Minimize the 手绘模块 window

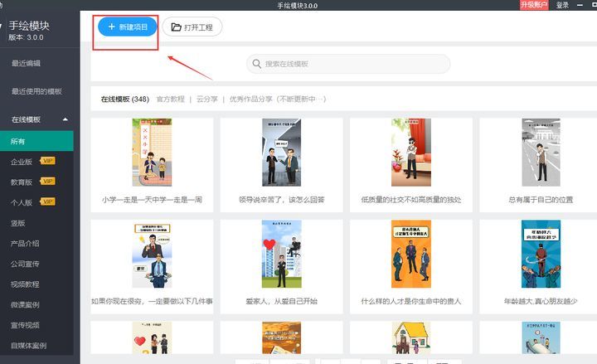click(x=580, y=5)
